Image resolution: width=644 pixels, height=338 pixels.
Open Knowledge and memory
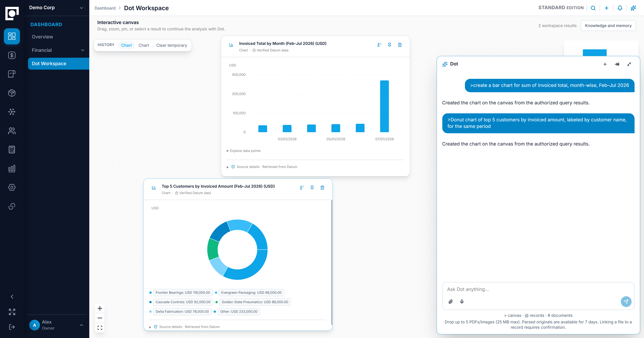click(608, 26)
